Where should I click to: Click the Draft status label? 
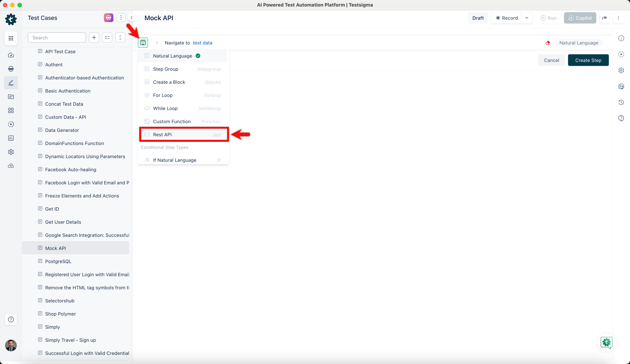tap(478, 18)
